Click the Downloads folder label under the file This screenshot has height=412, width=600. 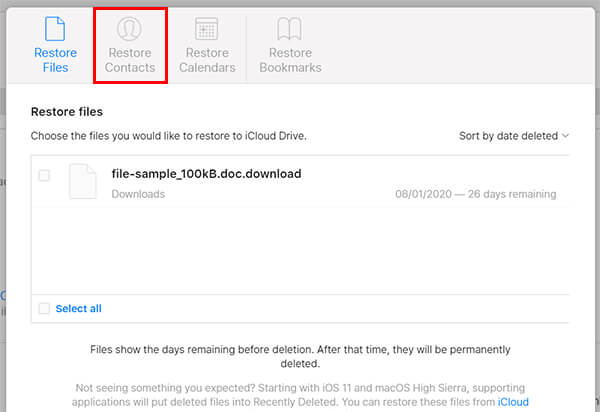click(x=138, y=194)
